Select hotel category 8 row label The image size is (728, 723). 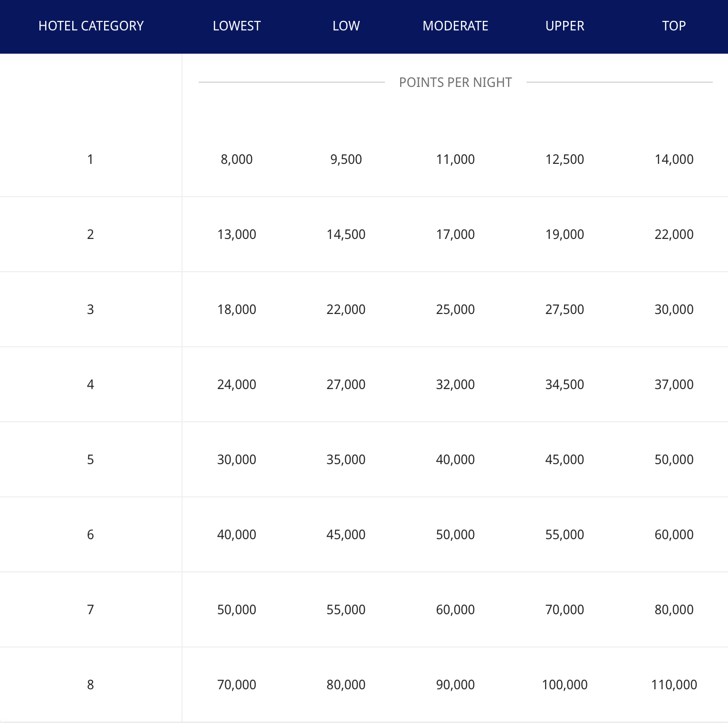click(90, 685)
